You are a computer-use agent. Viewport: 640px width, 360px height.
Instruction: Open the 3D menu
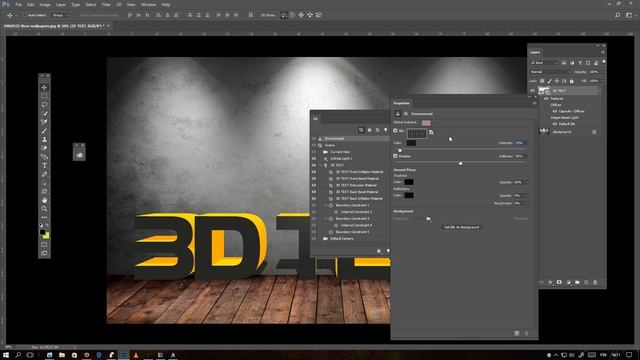pyautogui.click(x=119, y=4)
